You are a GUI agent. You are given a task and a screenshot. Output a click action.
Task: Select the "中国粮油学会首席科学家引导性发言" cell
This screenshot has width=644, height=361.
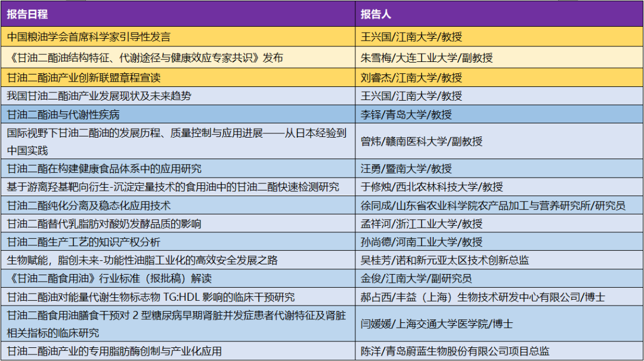[x=178, y=36]
